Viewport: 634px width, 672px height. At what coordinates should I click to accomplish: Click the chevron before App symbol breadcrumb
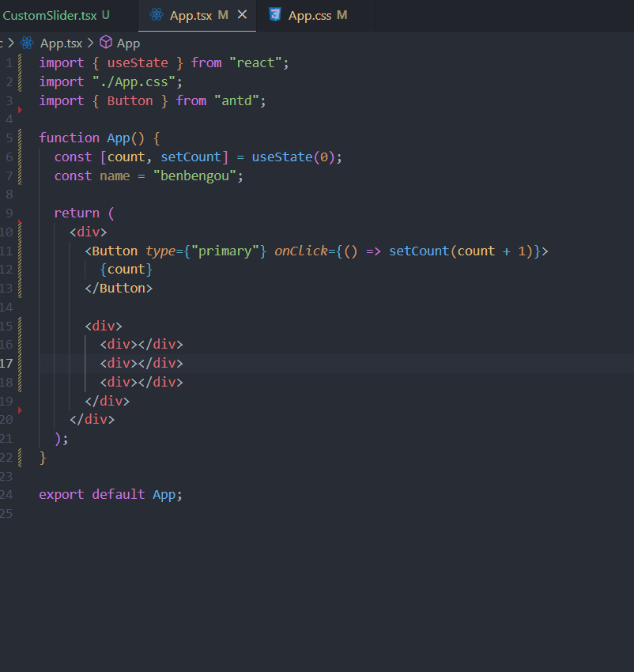click(90, 43)
